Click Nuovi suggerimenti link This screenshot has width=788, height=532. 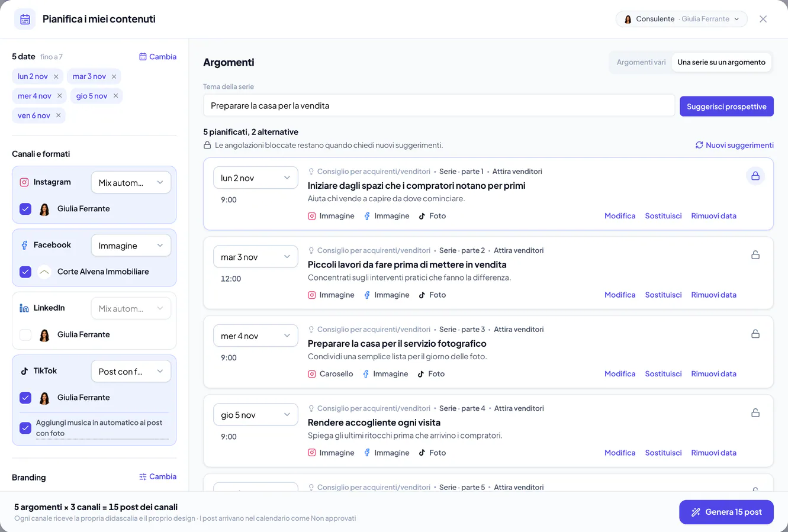coord(734,145)
